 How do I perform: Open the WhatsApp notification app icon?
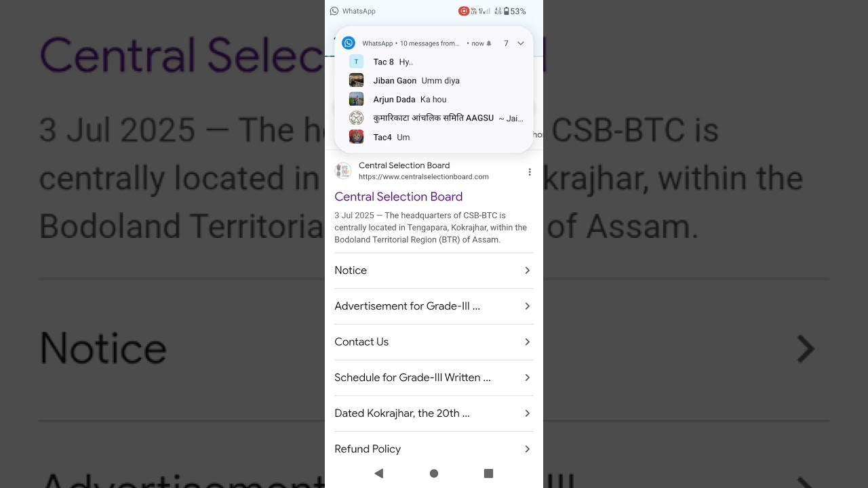pos(349,43)
